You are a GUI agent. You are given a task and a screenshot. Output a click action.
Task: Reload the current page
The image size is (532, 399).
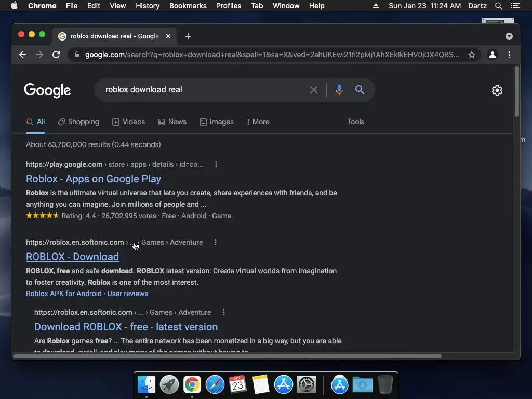[56, 55]
